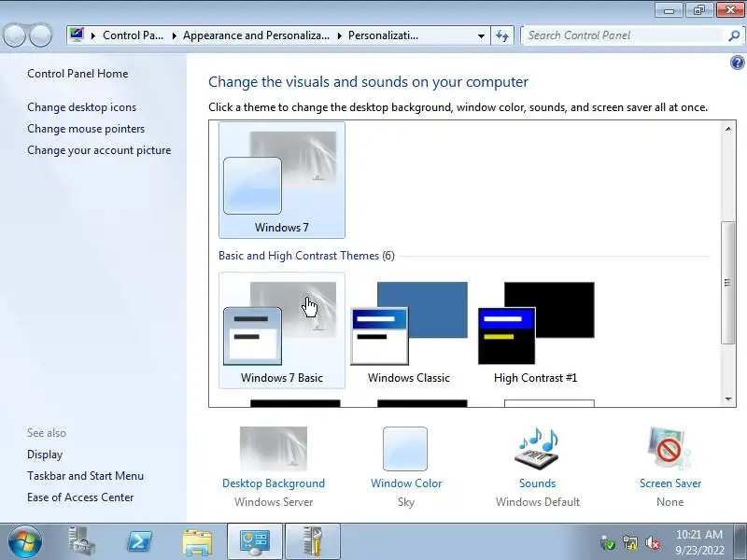Viewport: 747px width, 560px height.
Task: Click the Forward navigation button
Action: (x=40, y=35)
